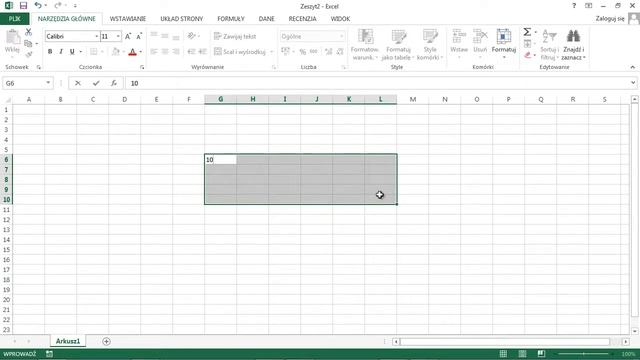Click the column M header
This screenshot has width=640, height=360.
(x=413, y=99)
